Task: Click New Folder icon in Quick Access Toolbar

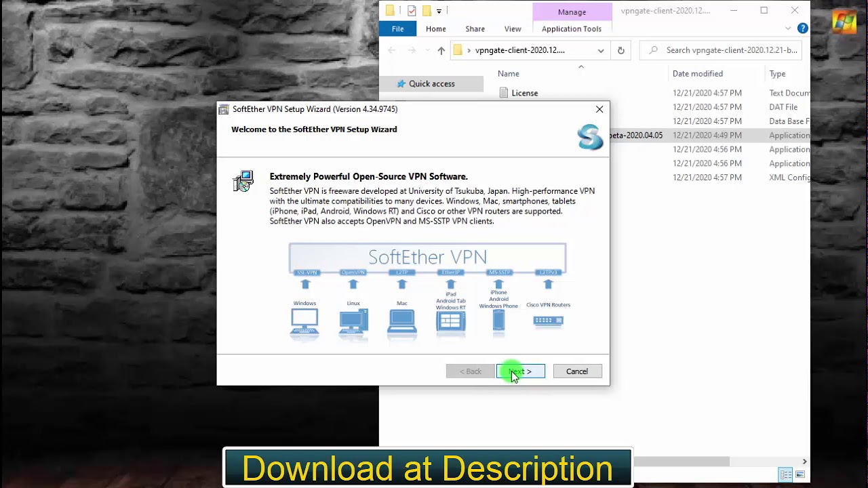Action: click(x=427, y=11)
